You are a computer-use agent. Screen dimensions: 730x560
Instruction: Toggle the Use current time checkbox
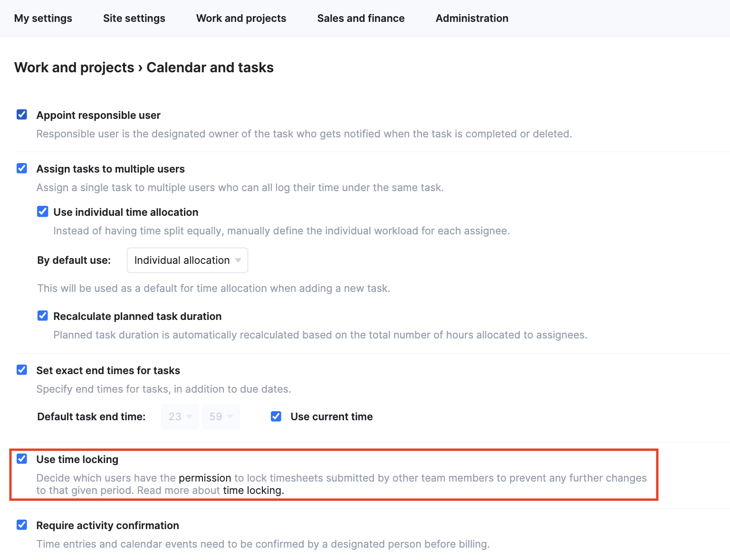click(276, 416)
